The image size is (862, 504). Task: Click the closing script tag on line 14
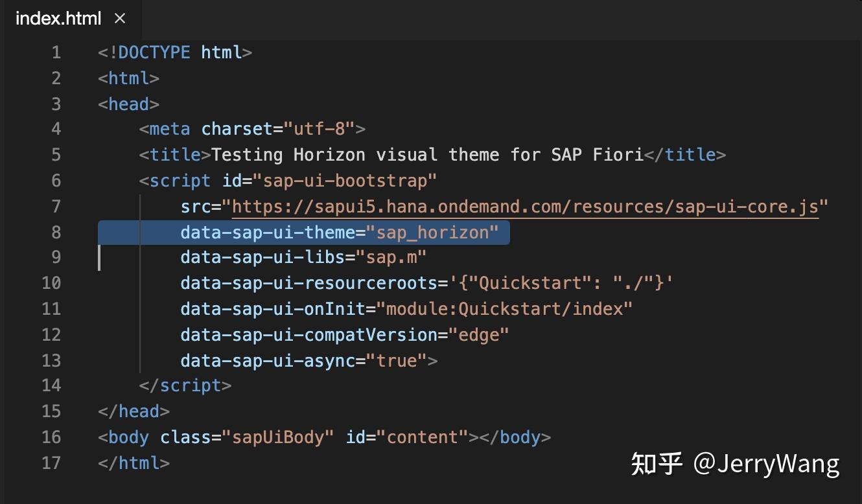[185, 385]
